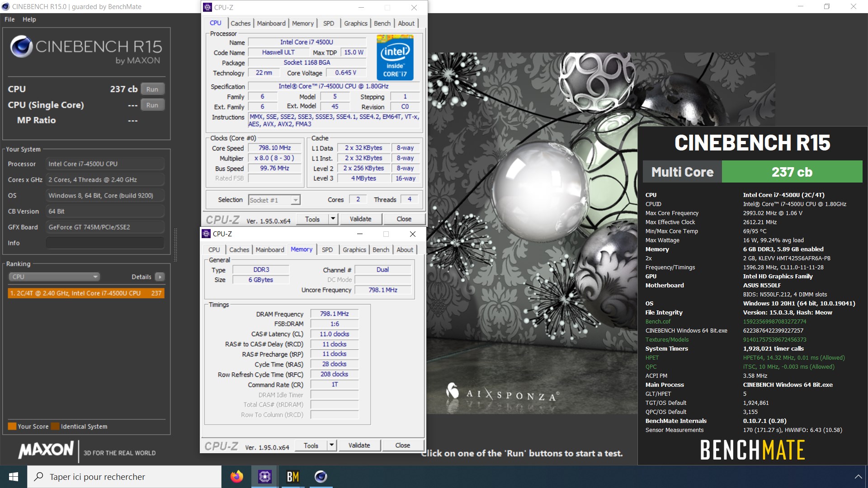Open CPU tab in lower CPU-Z
Screen dimensions: 868x488
point(214,250)
